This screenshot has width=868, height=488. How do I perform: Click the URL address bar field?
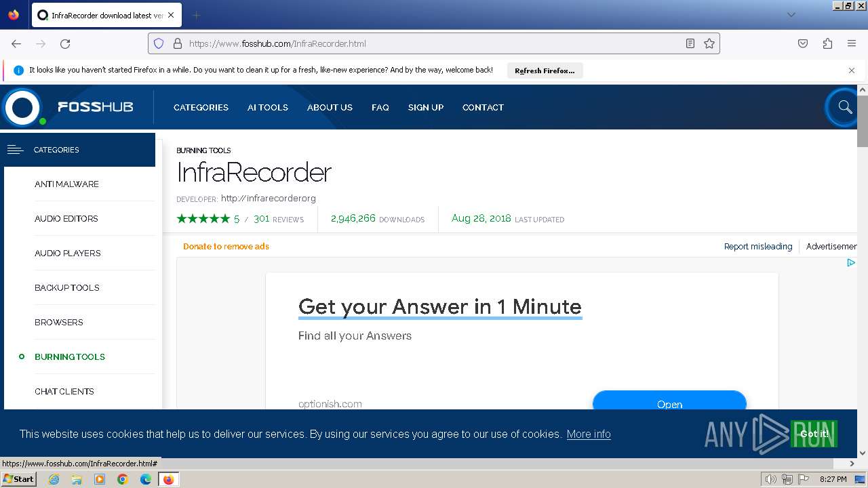434,43
